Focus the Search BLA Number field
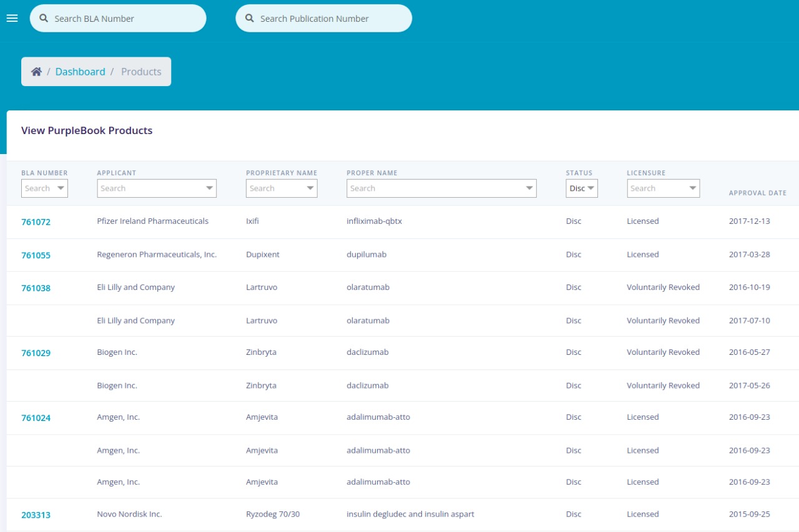The width and height of the screenshot is (799, 532). click(x=125, y=19)
